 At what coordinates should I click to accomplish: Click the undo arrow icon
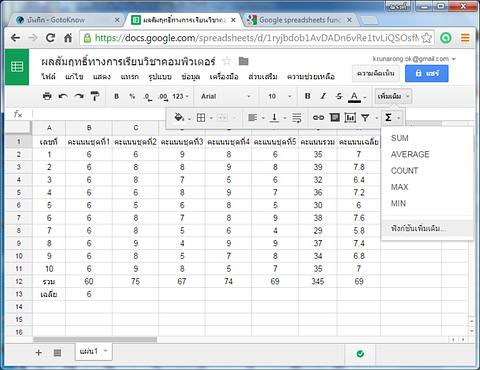[63, 96]
